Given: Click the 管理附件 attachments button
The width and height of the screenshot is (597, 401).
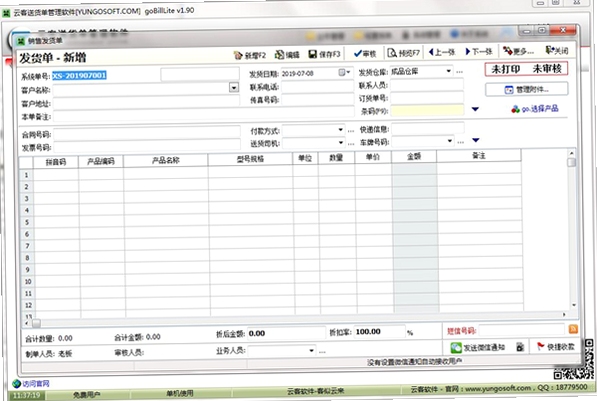Looking at the screenshot, I should coord(527,90).
